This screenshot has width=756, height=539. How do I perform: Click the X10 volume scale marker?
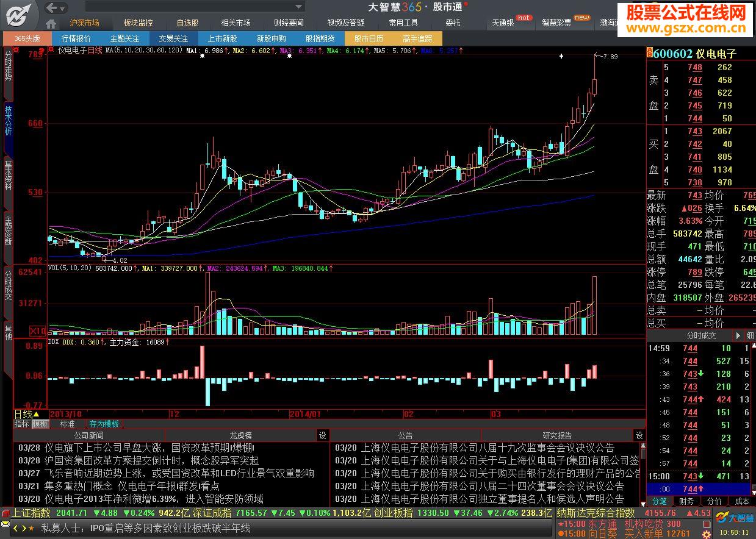pyautogui.click(x=38, y=331)
